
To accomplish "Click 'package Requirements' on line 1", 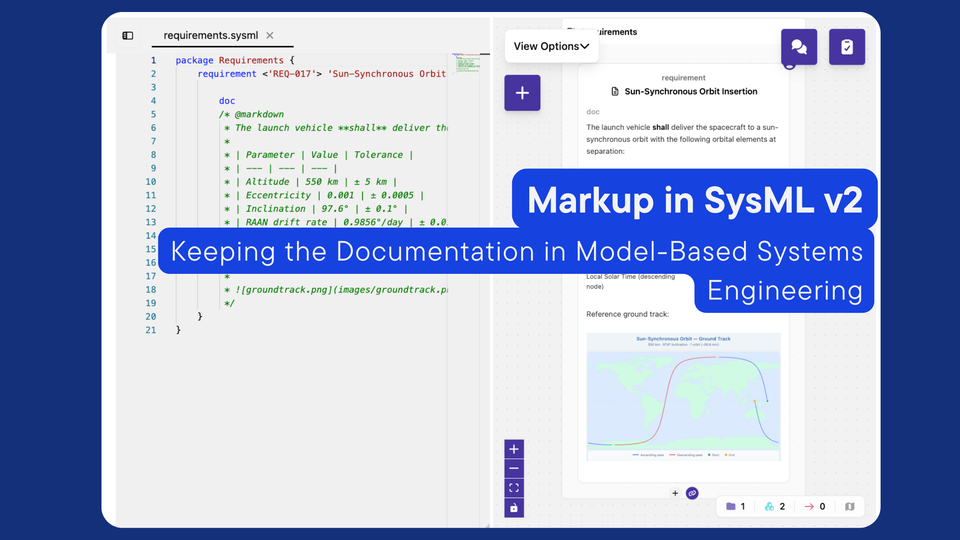I will coord(229,60).
